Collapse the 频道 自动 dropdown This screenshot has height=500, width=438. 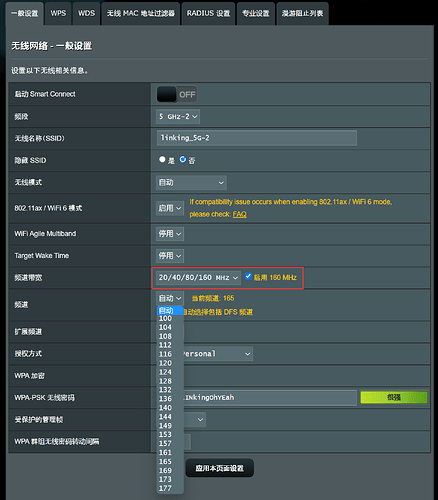tap(170, 298)
